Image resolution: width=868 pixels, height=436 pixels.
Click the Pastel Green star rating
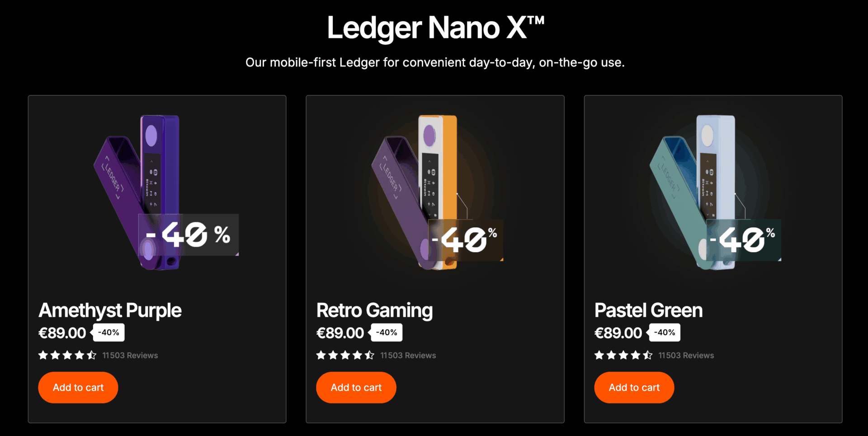click(x=623, y=355)
